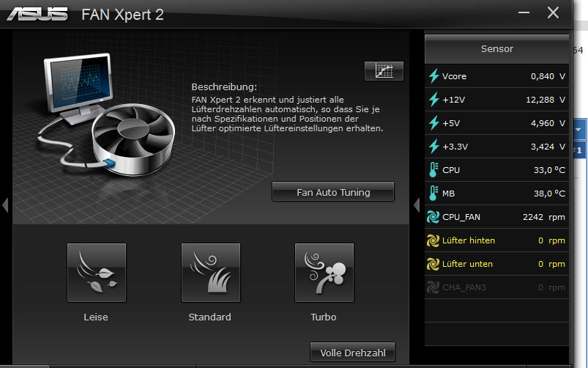588x368 pixels.
Task: Click the +5V lightning bolt icon
Action: (434, 123)
